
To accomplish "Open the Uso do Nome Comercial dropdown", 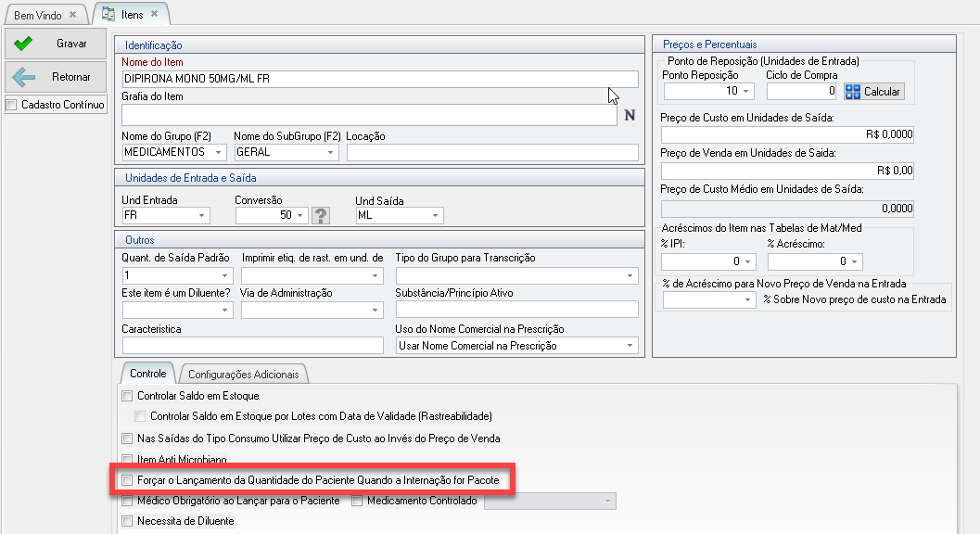I will tap(630, 346).
